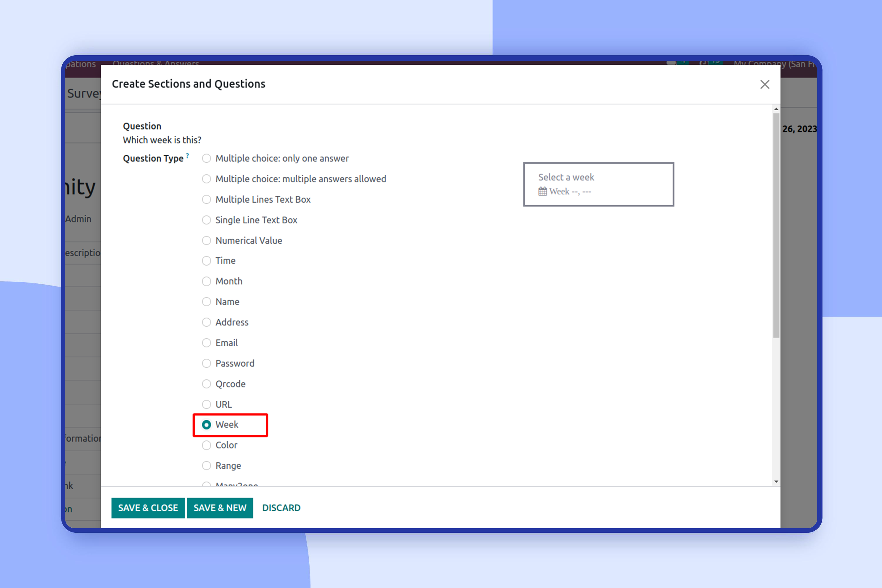
Task: Click scrollbar down arrow in dialog
Action: coord(776,482)
